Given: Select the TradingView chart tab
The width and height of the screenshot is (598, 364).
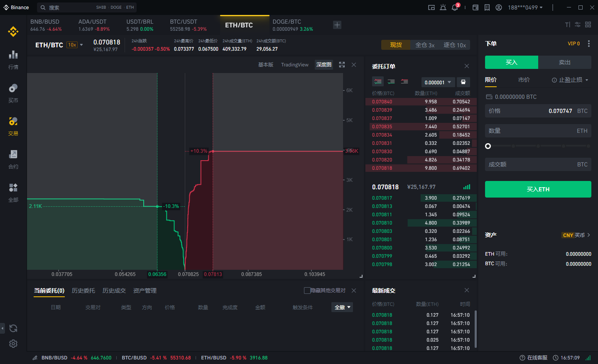Looking at the screenshot, I should (295, 65).
